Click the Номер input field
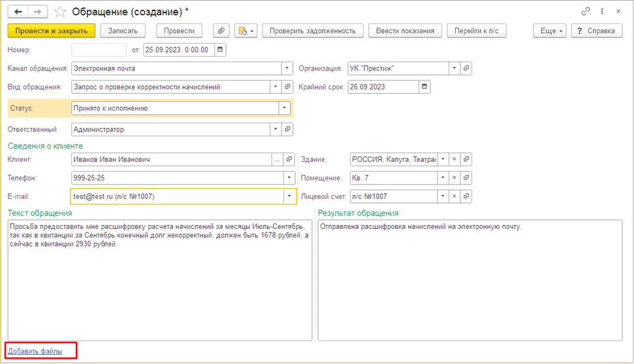Viewport: 634px width, 364px height. (x=99, y=50)
